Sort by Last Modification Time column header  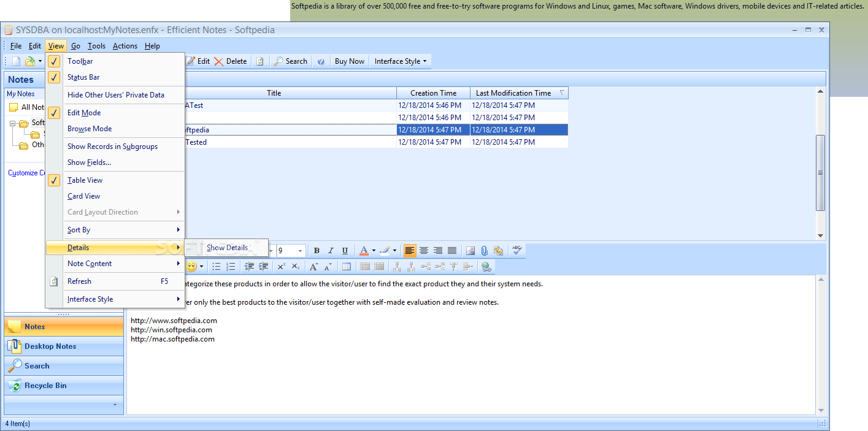(x=519, y=93)
